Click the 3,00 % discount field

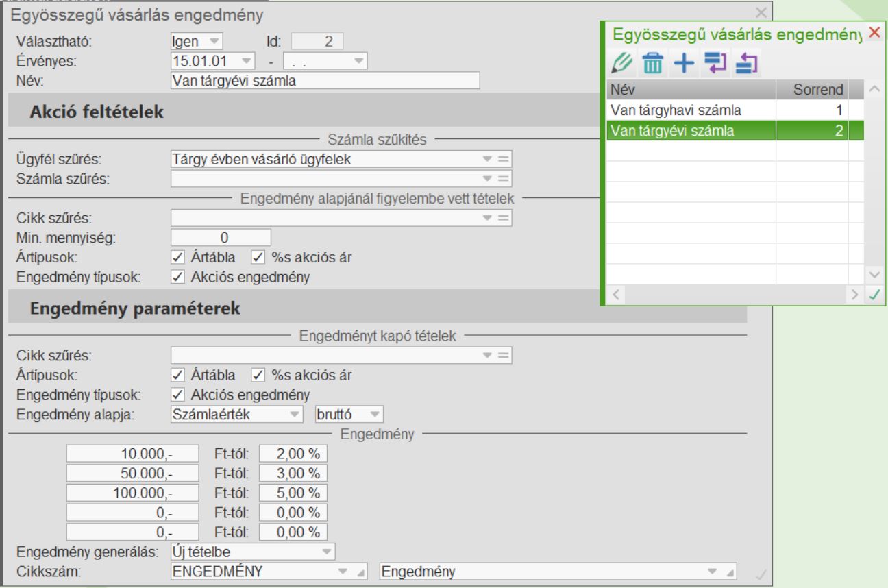(294, 473)
